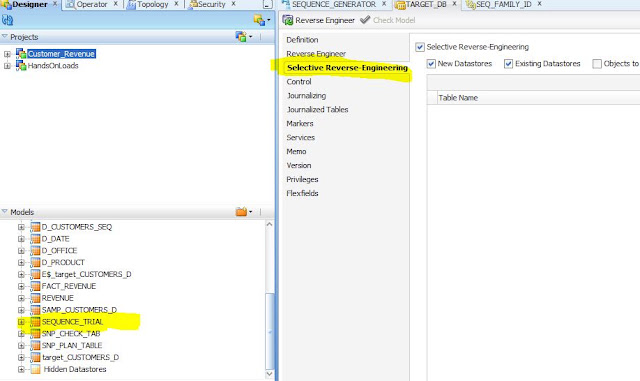Select the Memo section

296,151
